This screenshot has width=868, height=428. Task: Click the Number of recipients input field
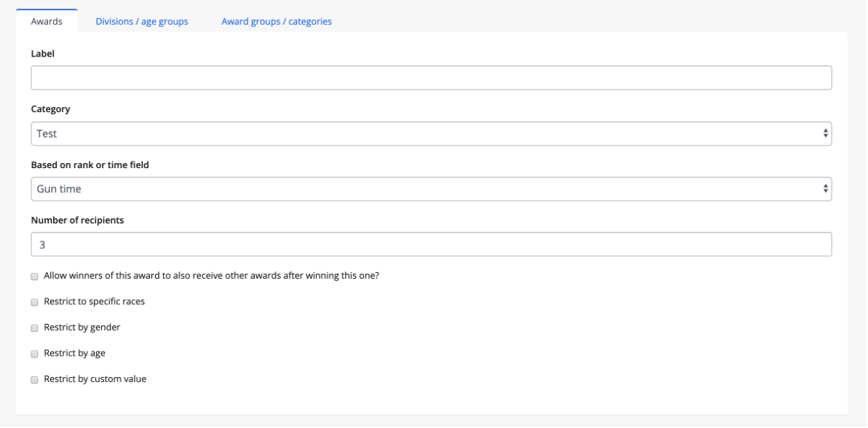point(431,244)
